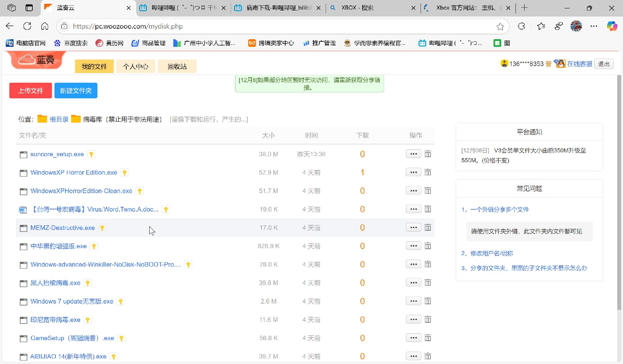623x364 pixels.
Task: Click trash icon for 印尼宽带病毒.exe
Action: coord(428,320)
